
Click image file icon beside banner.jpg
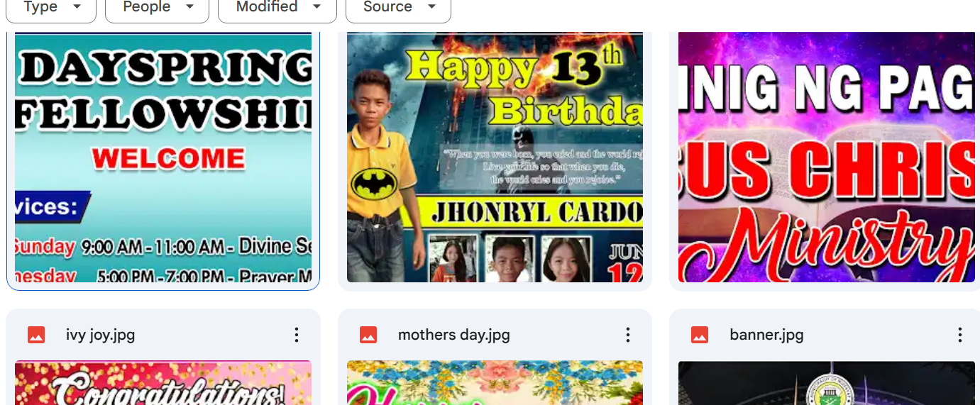(700, 335)
